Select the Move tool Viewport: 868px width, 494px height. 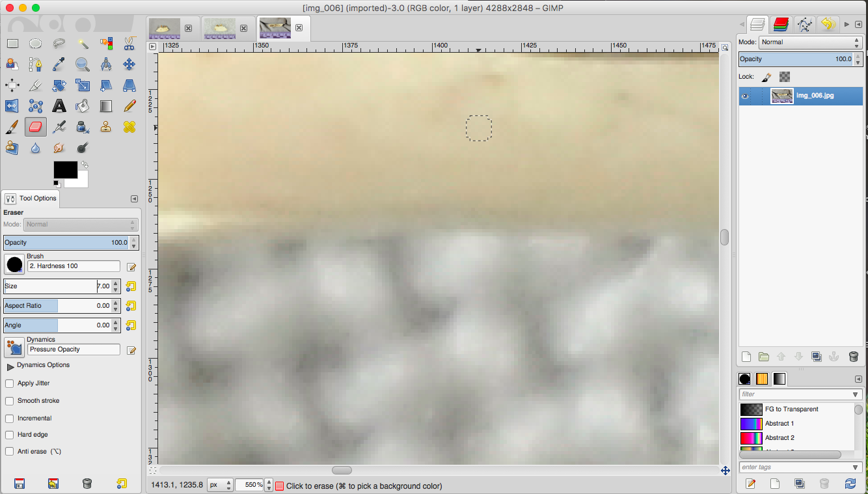coord(129,64)
